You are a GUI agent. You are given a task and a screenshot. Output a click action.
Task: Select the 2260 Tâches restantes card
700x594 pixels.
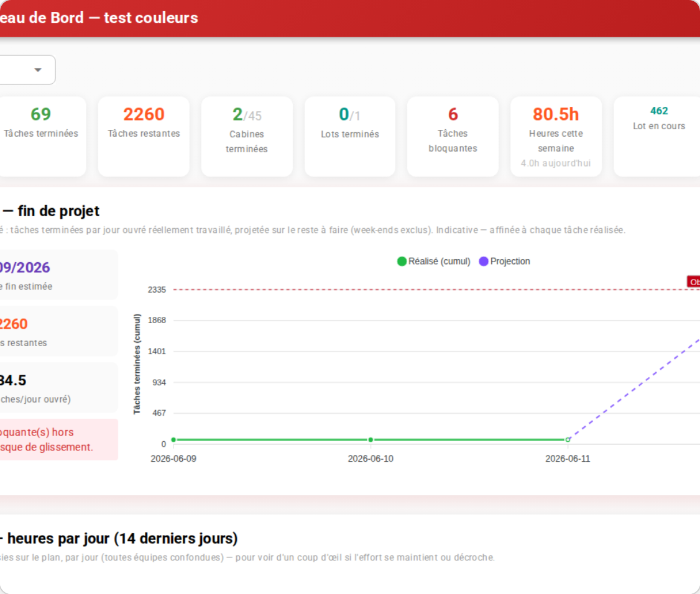(144, 137)
